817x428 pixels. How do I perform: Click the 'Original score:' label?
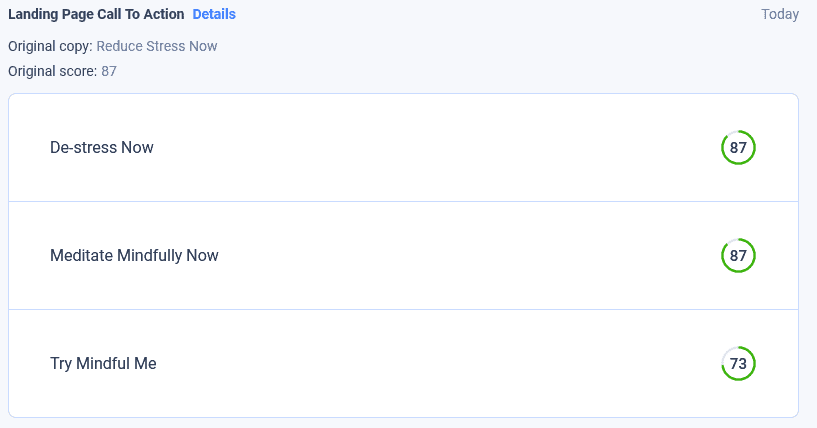pyautogui.click(x=52, y=71)
